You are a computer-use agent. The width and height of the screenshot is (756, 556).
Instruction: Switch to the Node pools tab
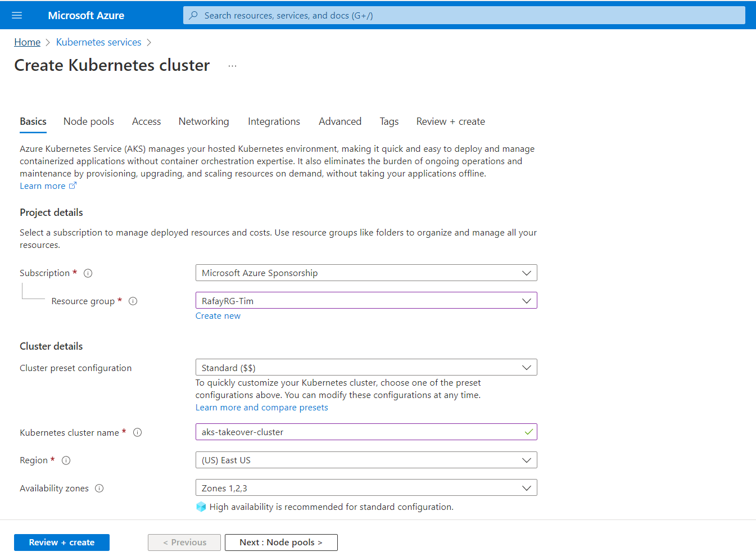[89, 121]
